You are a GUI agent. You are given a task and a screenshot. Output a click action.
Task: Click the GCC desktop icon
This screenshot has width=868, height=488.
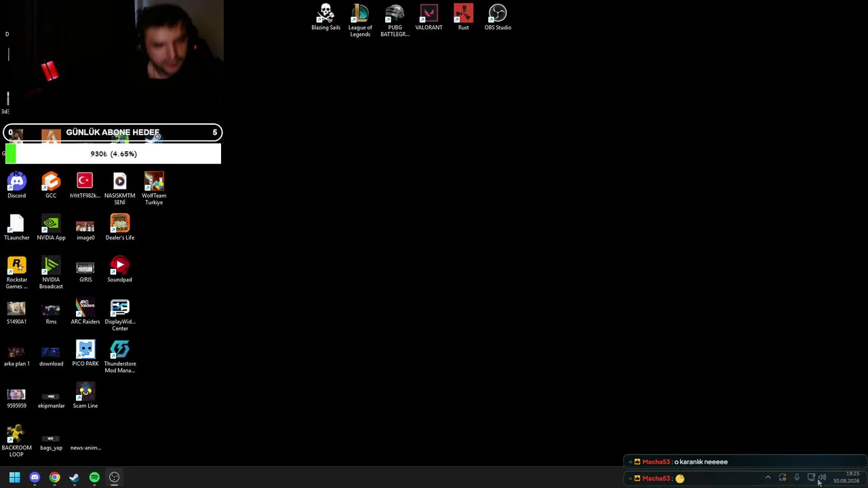(51, 186)
